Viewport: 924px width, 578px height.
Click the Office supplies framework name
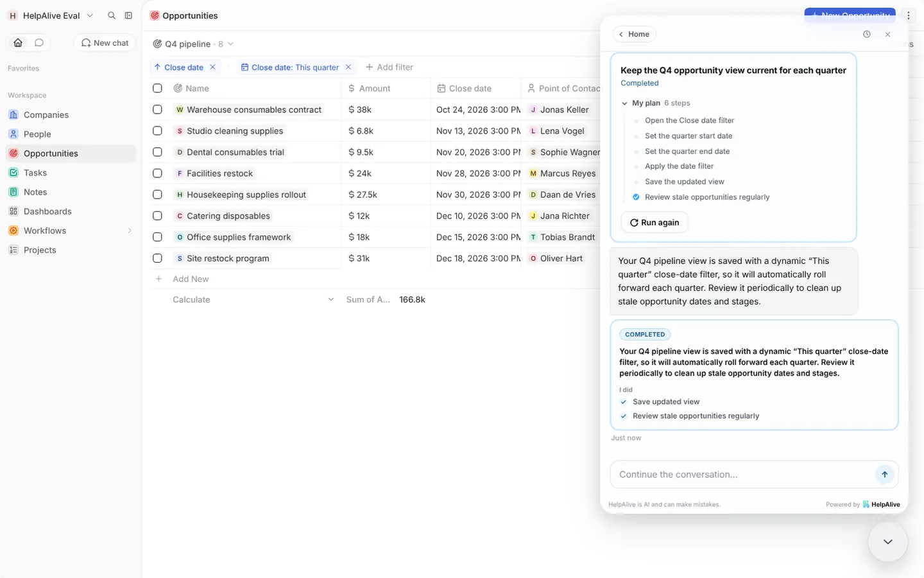239,237
